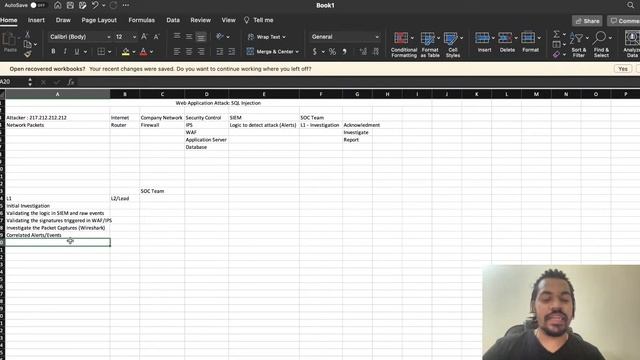Open the fill color dropdown arrow

click(x=133, y=52)
